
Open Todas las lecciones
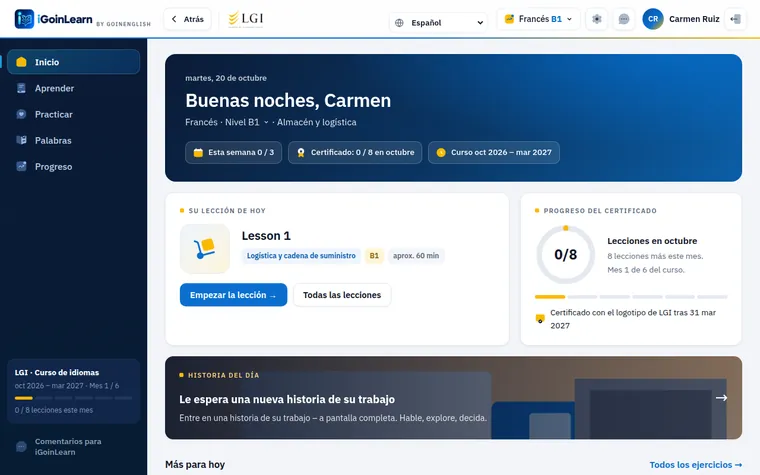342,295
